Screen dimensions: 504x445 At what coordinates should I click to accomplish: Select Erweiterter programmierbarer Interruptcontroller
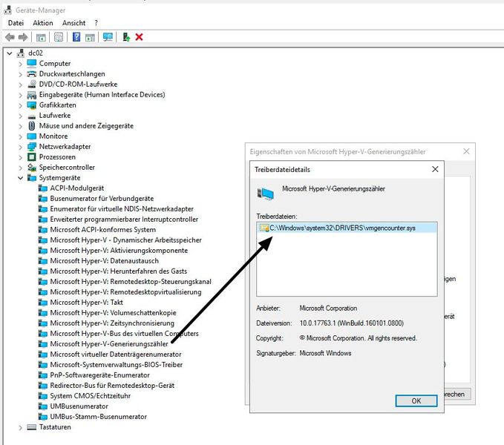tap(124, 220)
